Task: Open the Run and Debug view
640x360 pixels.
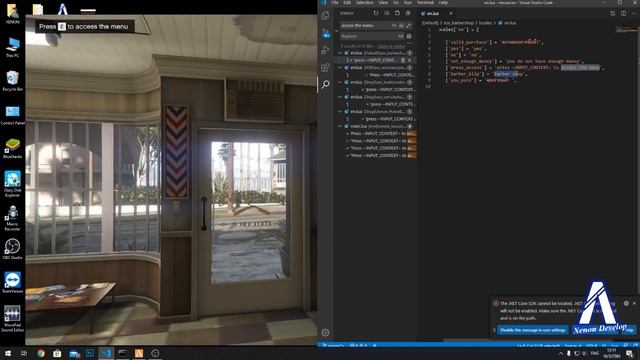Action: (325, 50)
